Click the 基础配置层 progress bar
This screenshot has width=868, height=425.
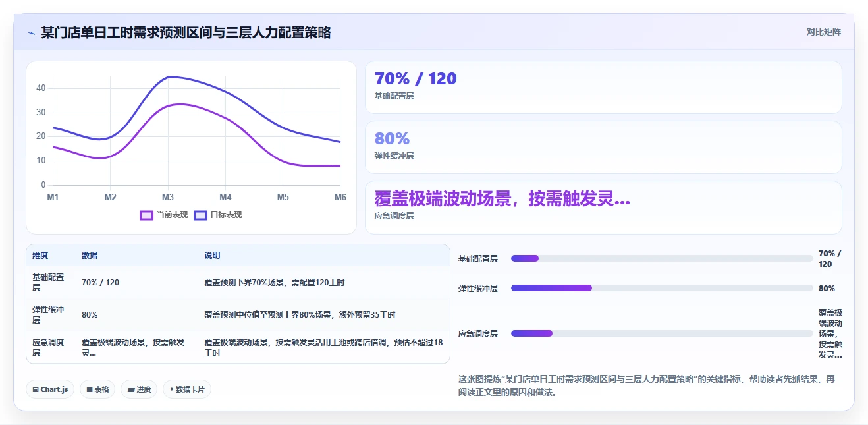[662, 258]
